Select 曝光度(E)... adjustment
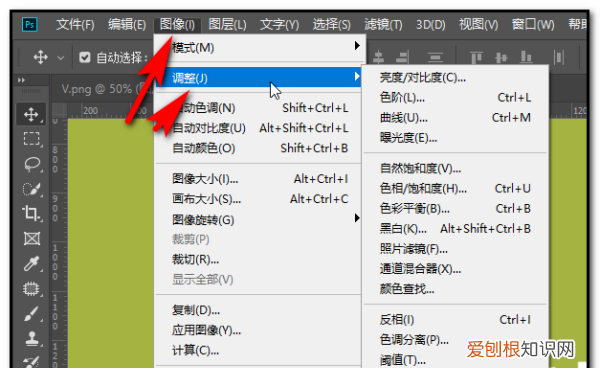 455,138
